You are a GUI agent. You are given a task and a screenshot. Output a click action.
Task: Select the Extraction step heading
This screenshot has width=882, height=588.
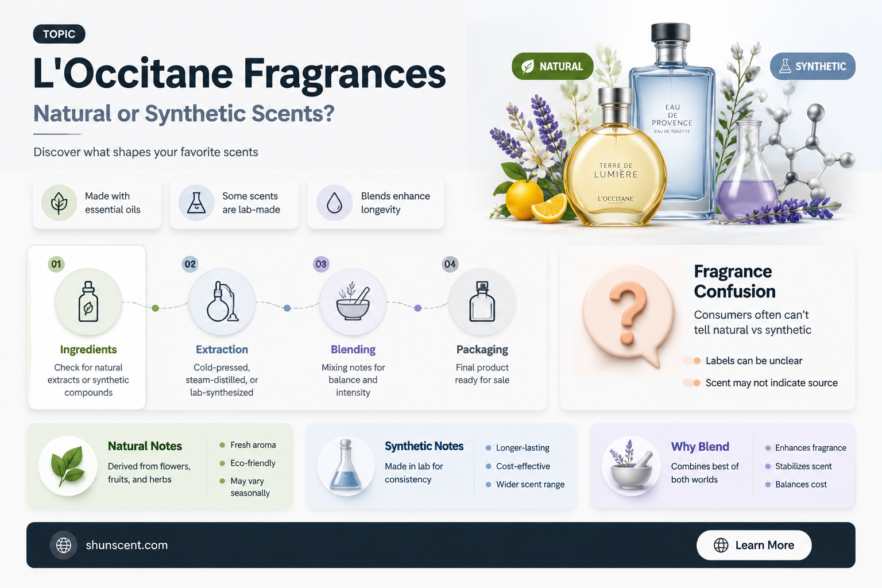tap(222, 349)
